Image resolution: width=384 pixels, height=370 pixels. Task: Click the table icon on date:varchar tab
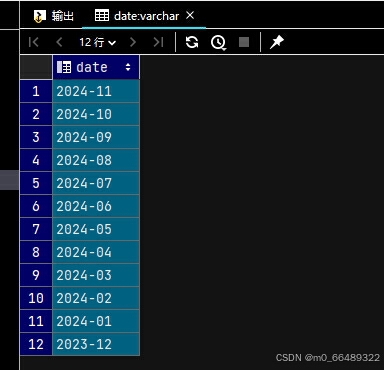tap(102, 15)
